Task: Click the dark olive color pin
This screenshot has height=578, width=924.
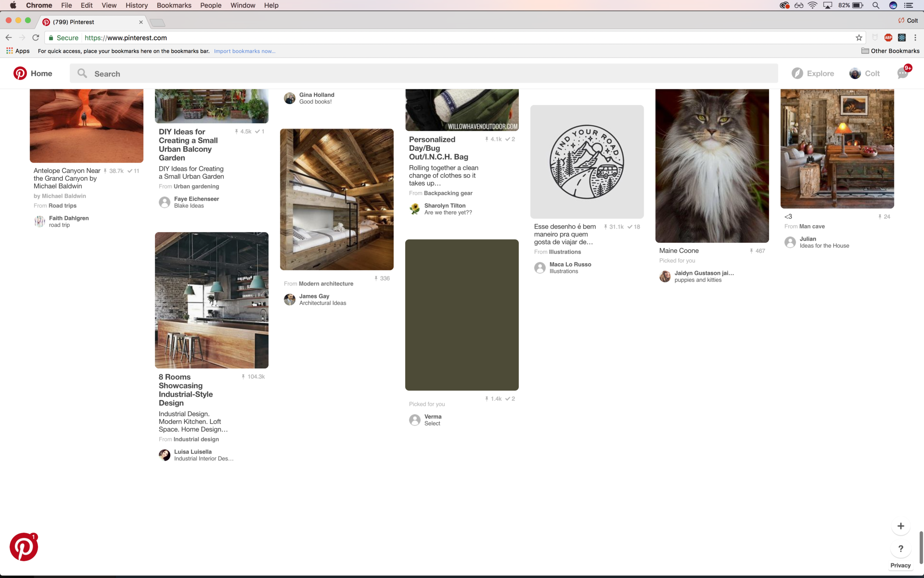Action: click(x=462, y=315)
